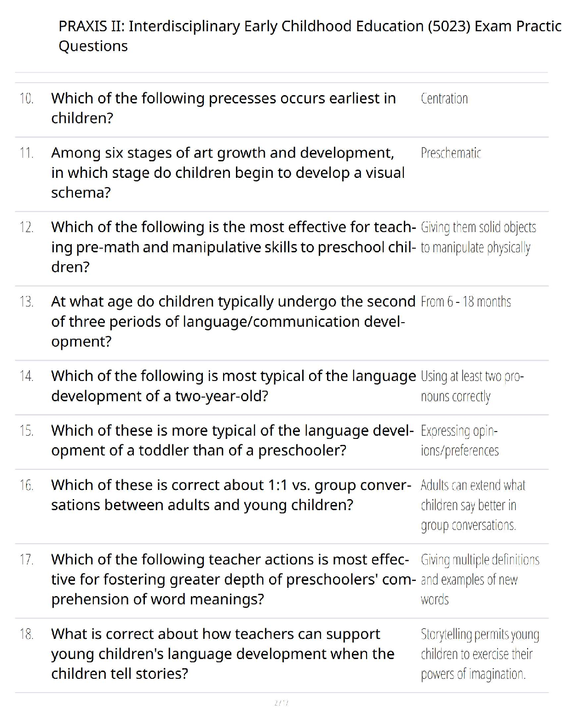The width and height of the screenshot is (563, 728).
Task: Click answer 'Using at least two pronouns correctly'
Action: [472, 386]
